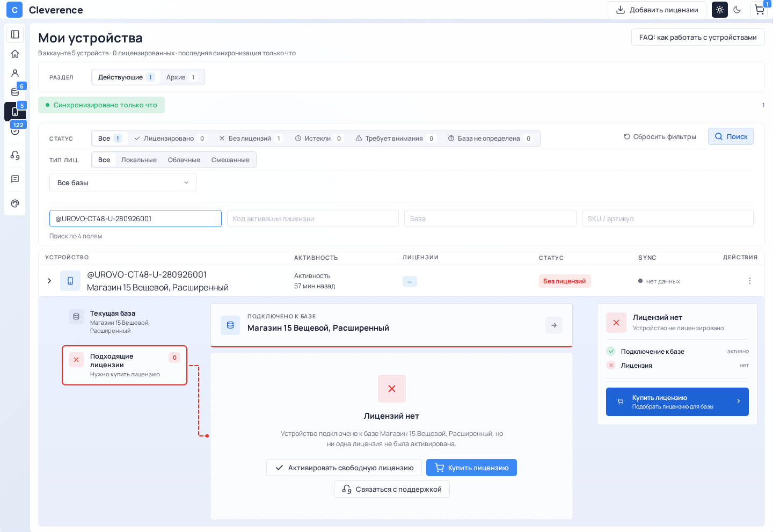Click Сбросить фильтры to reset filters
Screen dimensions: 773x532
660,137
